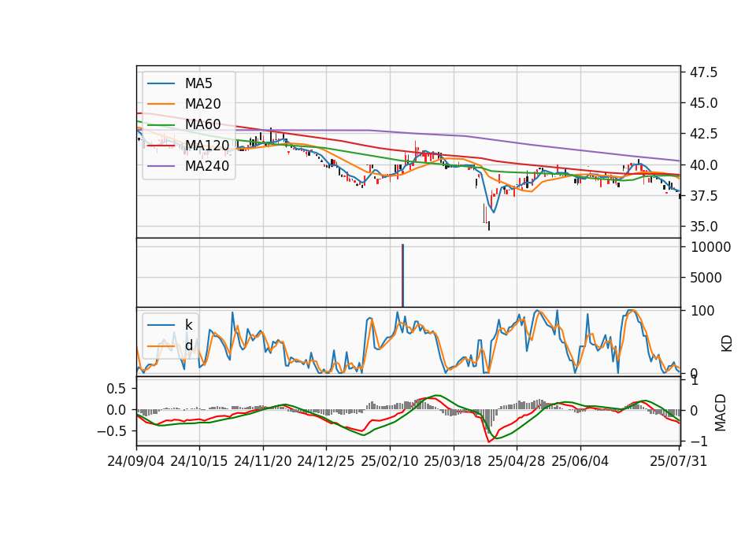
Task: Click the lowest candlestick near 35.0
Action: coord(489,226)
